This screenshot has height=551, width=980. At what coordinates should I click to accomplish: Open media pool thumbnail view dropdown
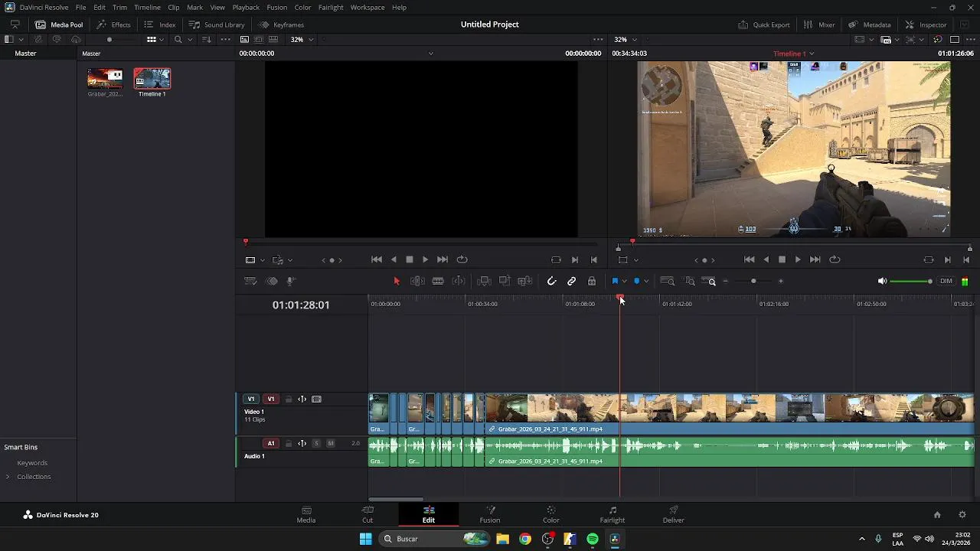click(162, 39)
